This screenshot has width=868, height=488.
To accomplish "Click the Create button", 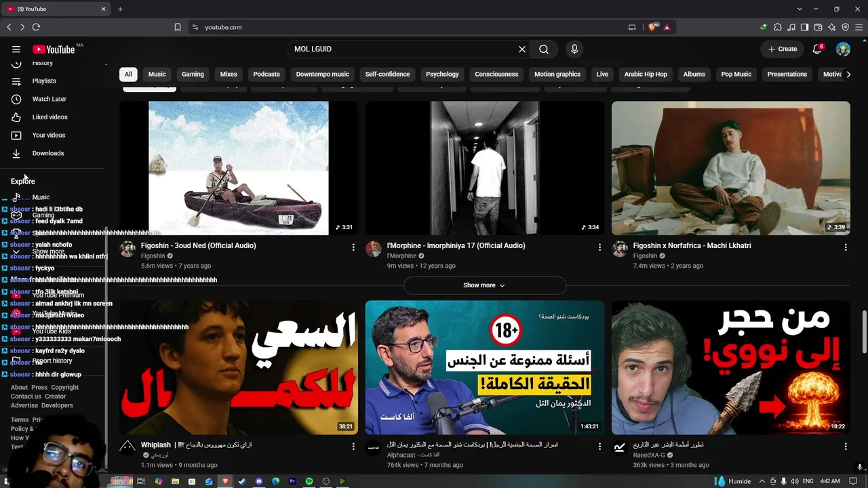I will (783, 49).
